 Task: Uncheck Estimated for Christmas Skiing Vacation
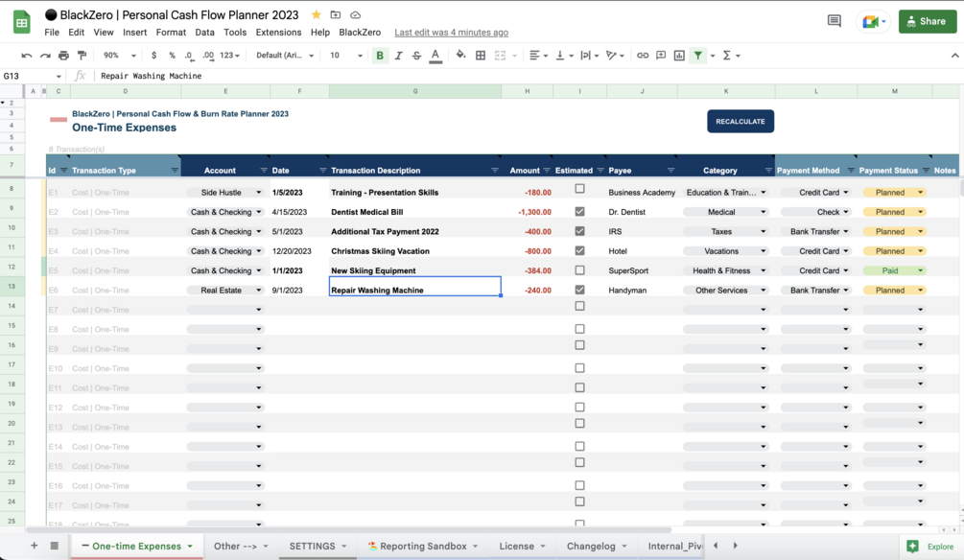tap(579, 251)
